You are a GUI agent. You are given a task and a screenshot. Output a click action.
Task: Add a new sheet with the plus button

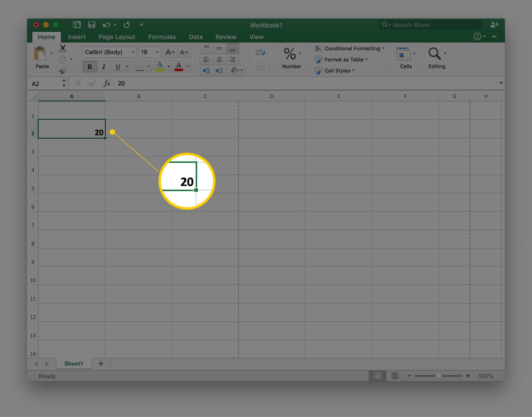pyautogui.click(x=101, y=364)
